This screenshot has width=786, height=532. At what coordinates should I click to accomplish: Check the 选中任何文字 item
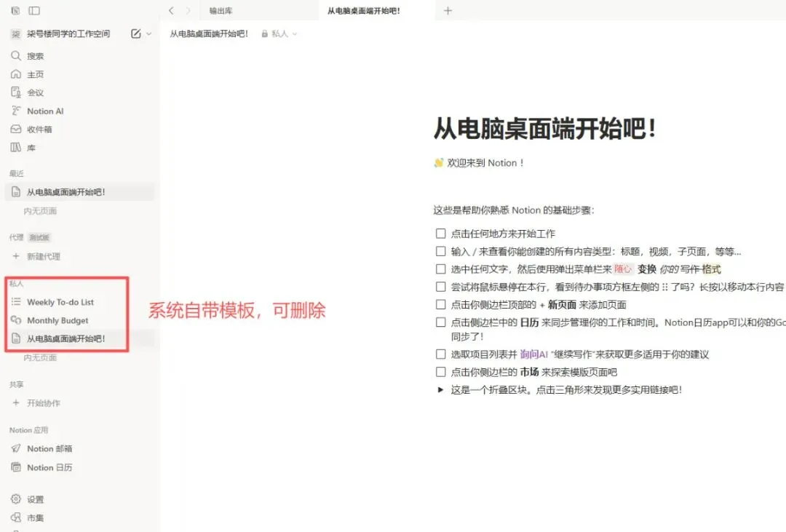(x=440, y=269)
